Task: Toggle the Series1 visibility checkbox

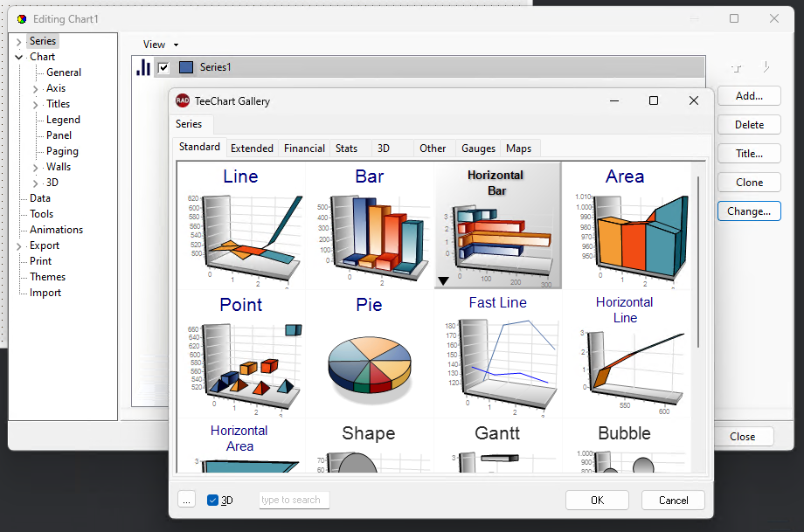Action: tap(163, 67)
